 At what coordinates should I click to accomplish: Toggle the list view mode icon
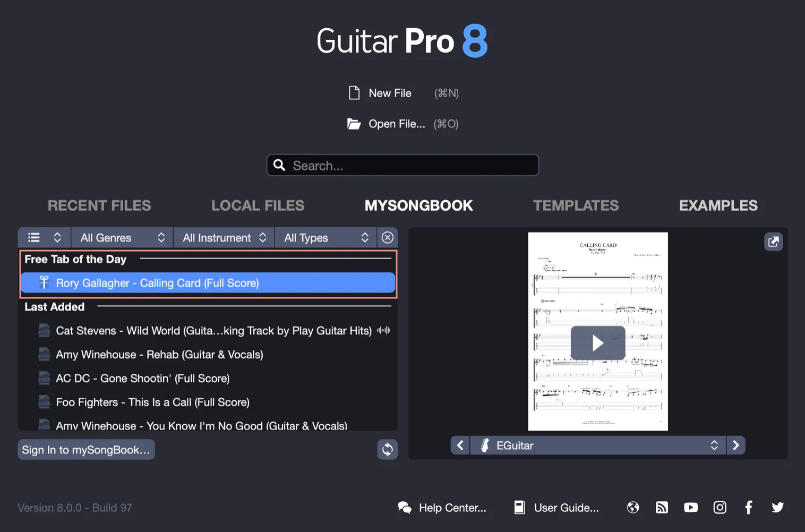[34, 237]
